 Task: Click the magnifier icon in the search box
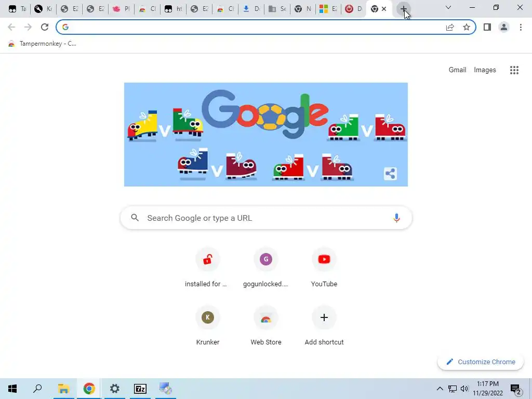point(135,218)
